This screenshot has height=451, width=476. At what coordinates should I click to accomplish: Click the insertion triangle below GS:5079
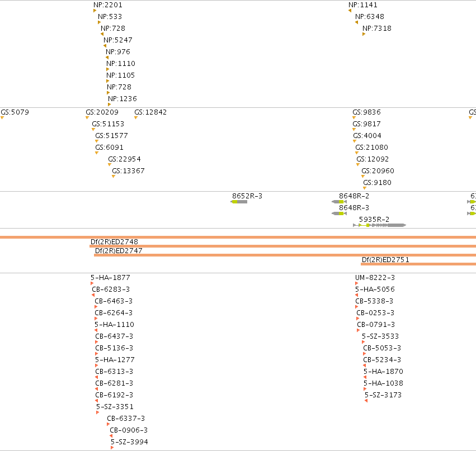coord(2,118)
